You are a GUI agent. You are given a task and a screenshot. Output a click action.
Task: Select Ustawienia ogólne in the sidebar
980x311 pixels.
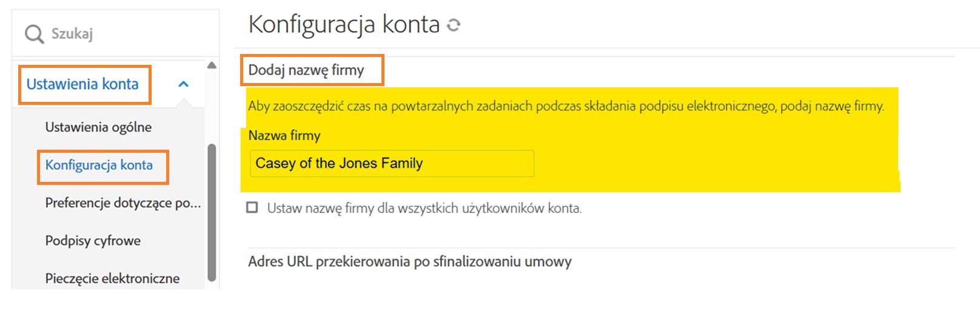click(x=98, y=127)
